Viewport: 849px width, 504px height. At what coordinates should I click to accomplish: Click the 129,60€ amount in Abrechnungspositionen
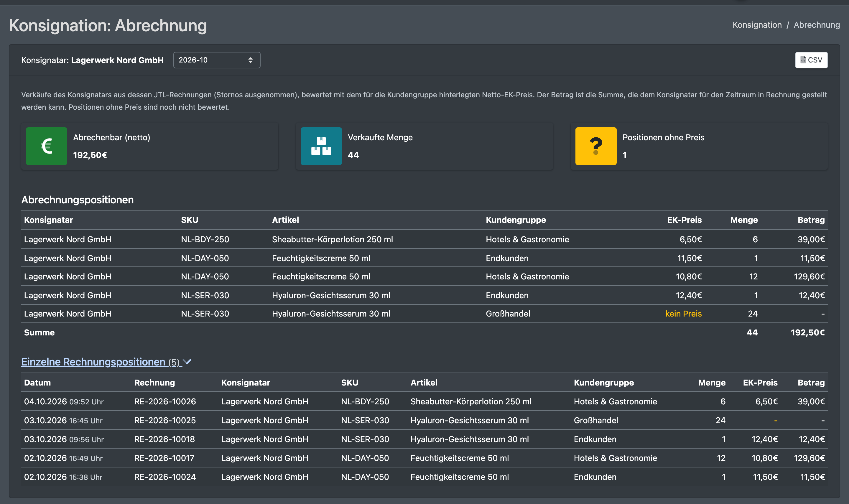809,276
